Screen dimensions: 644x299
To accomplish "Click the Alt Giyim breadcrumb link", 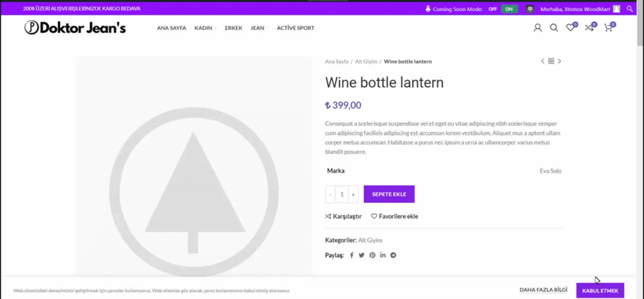I will (366, 61).
